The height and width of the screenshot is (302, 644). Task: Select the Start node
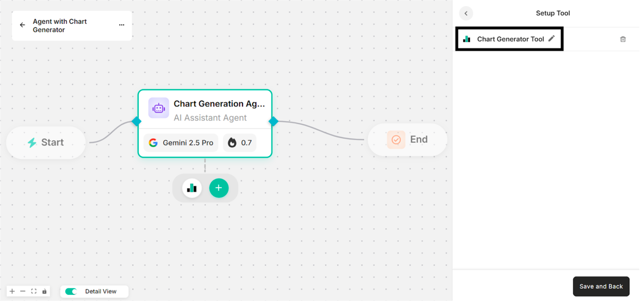pyautogui.click(x=46, y=142)
